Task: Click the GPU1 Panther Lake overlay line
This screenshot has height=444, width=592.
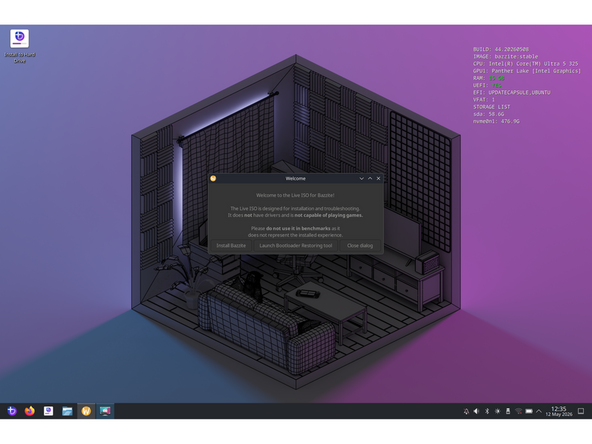Action: pyautogui.click(x=527, y=71)
